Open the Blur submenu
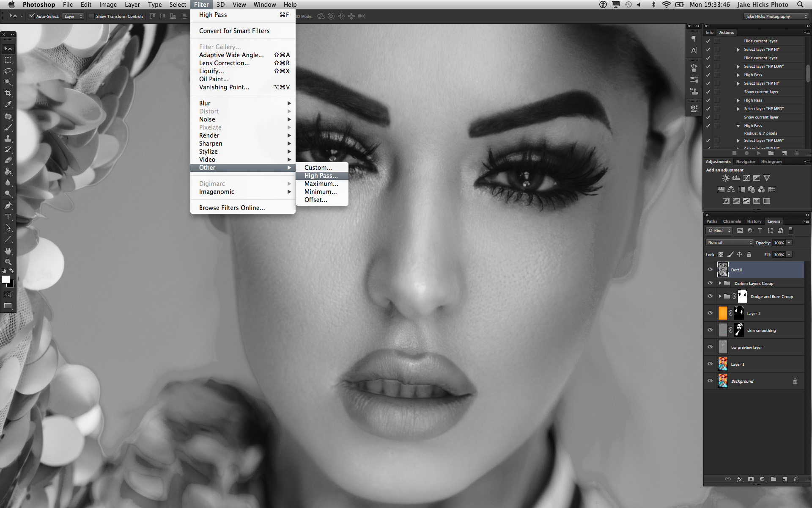The width and height of the screenshot is (812, 508). point(243,103)
